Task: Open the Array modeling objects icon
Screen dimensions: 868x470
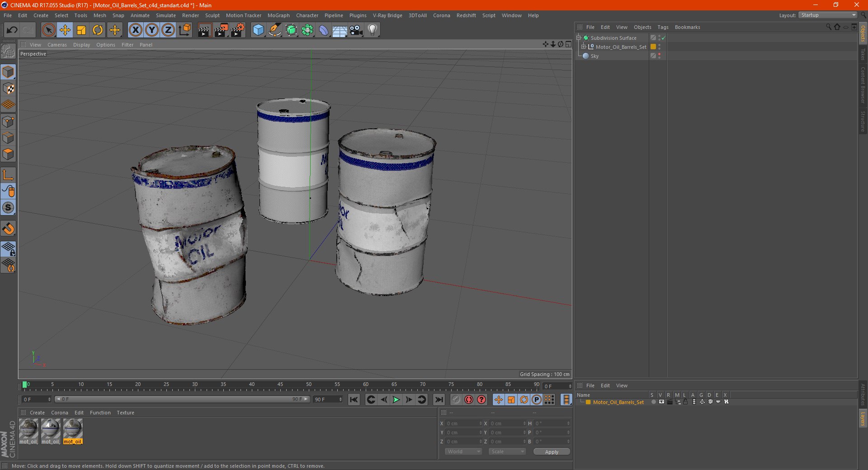Action: pos(307,30)
